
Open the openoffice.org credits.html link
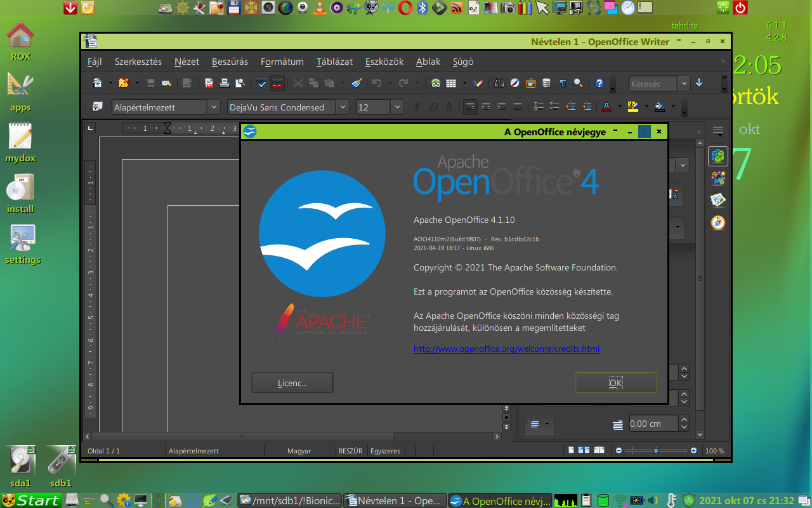click(506, 349)
